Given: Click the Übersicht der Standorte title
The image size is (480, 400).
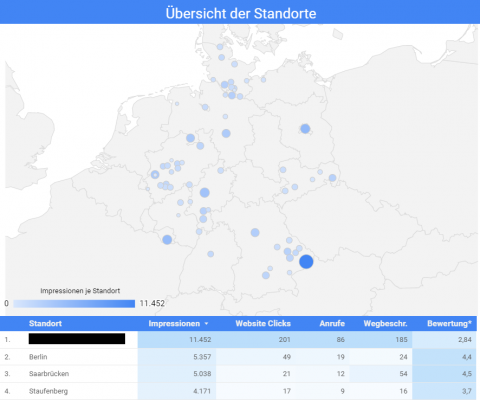Looking at the screenshot, I should (241, 13).
